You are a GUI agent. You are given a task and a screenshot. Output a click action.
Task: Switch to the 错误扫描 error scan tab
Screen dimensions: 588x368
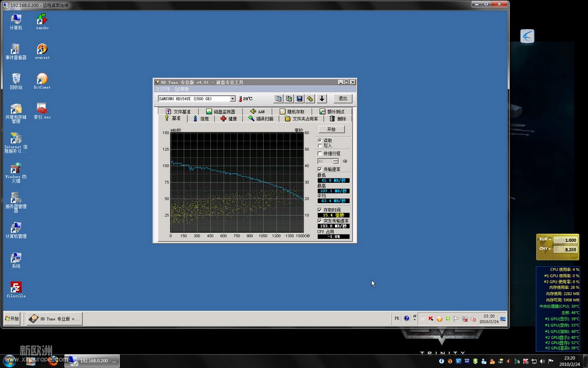[261, 119]
